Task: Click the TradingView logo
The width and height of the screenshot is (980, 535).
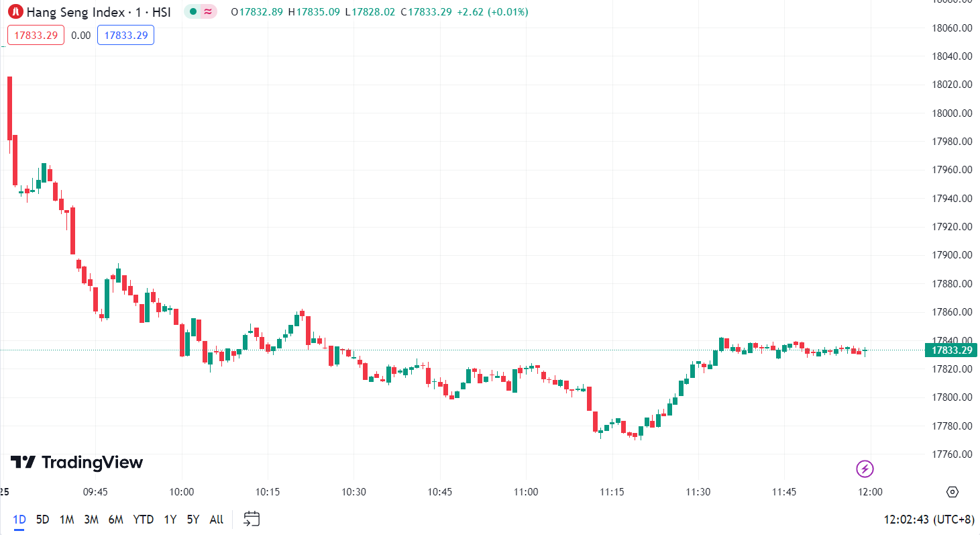Action: click(x=76, y=462)
